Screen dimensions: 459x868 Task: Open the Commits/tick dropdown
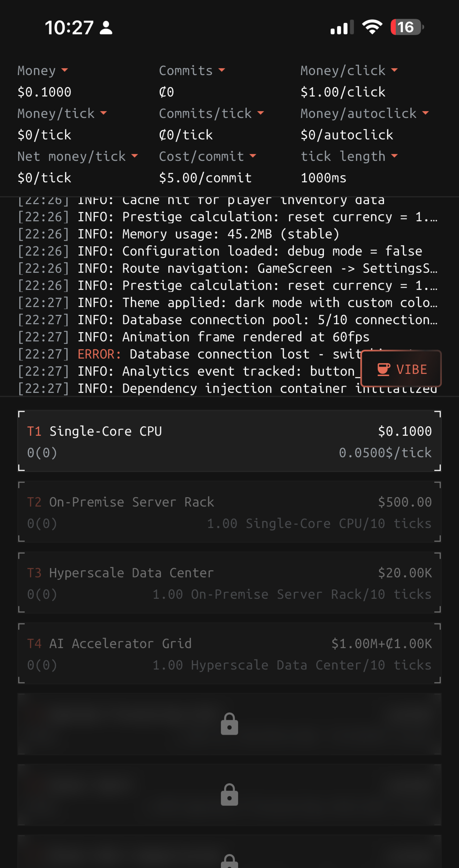(260, 113)
